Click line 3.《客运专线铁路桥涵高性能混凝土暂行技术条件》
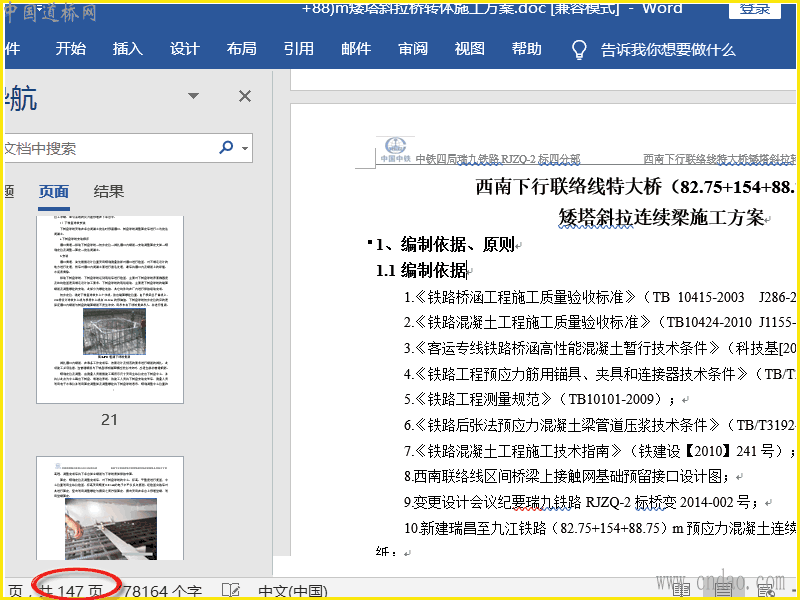 point(600,348)
